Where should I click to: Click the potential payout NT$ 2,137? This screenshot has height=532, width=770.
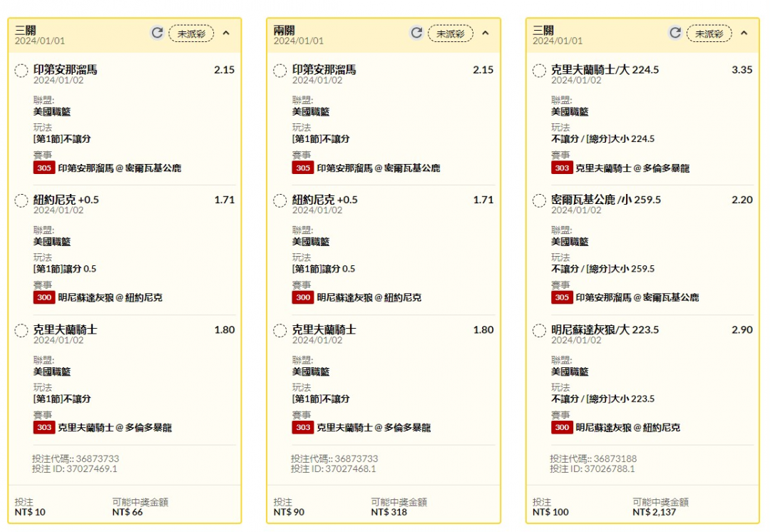point(654,512)
